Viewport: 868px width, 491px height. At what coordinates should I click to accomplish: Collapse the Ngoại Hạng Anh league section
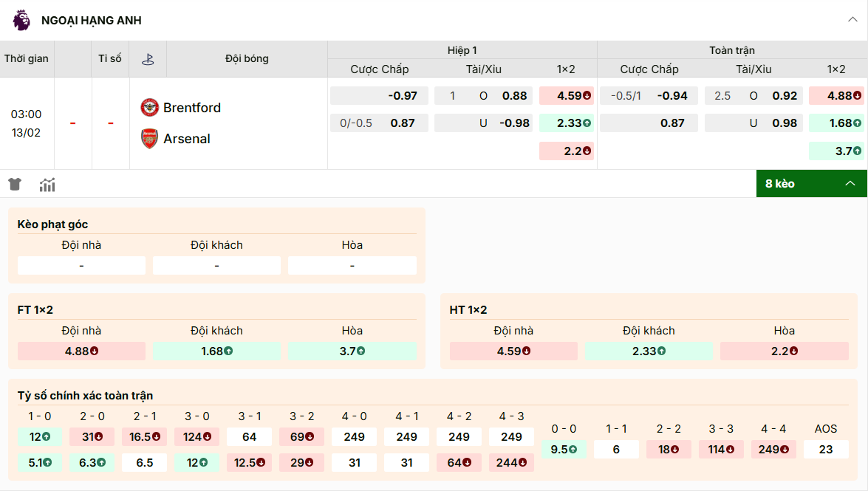[852, 20]
